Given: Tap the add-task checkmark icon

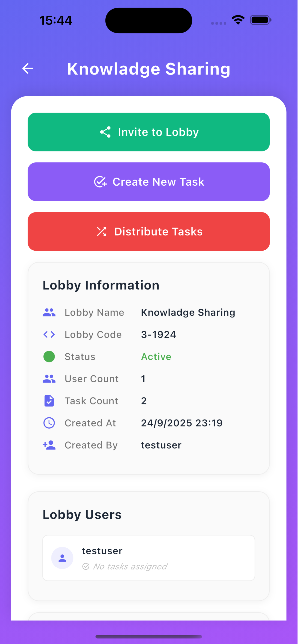Looking at the screenshot, I should 101,182.
